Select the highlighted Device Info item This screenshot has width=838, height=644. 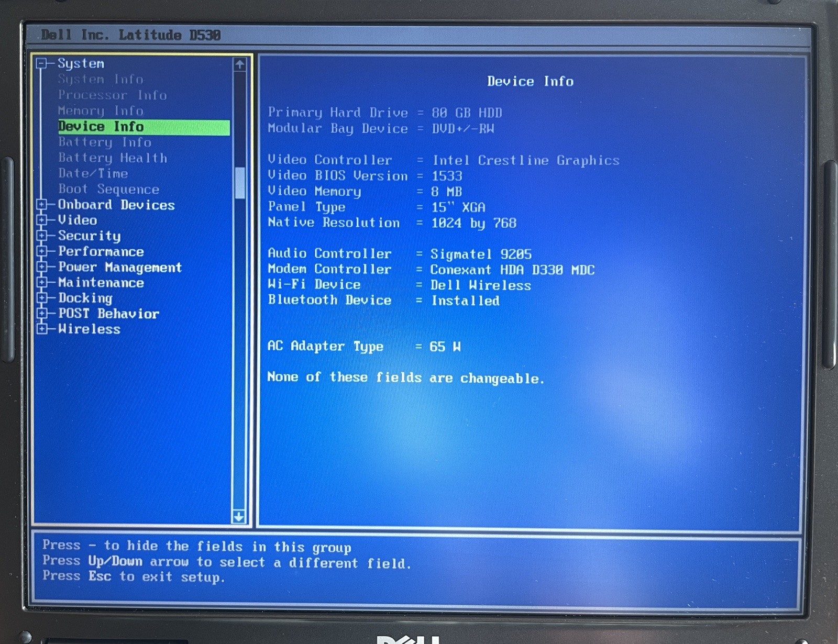144,127
